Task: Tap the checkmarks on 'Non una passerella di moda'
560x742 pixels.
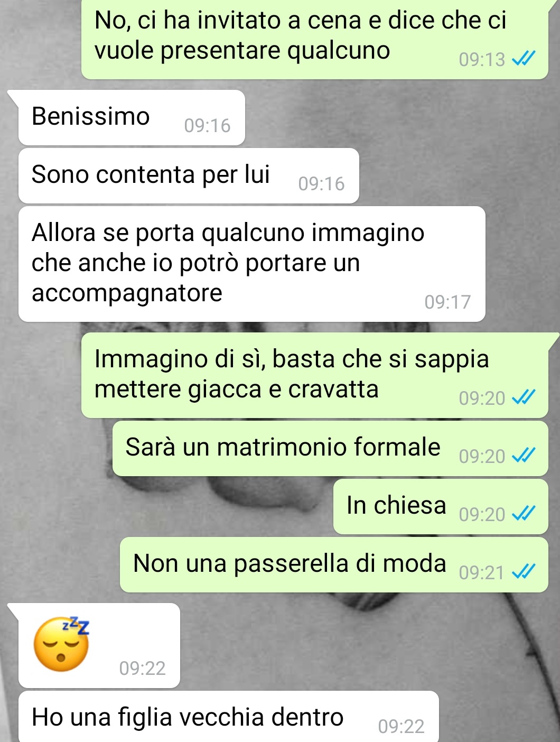Action: point(524,571)
